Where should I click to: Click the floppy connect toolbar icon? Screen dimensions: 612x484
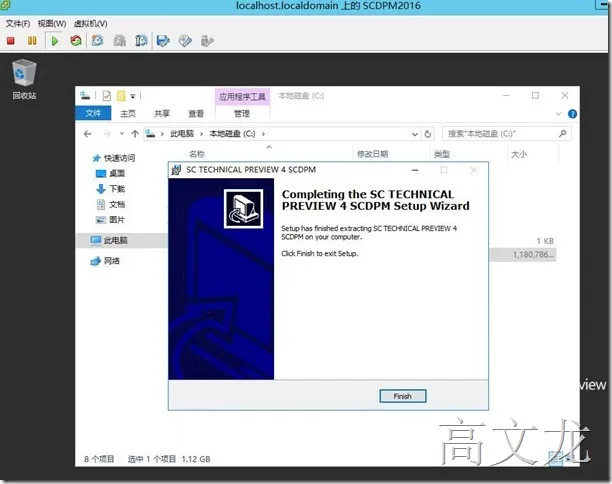[163, 41]
